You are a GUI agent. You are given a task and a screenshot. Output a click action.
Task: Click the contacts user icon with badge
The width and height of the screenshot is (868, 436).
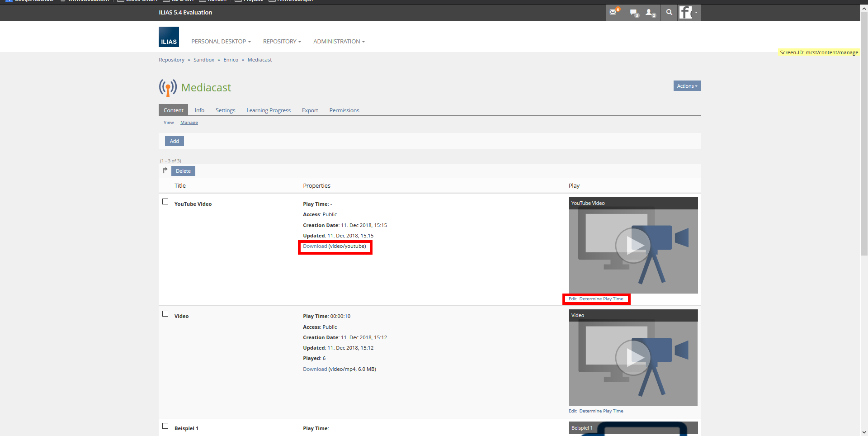[x=650, y=13]
